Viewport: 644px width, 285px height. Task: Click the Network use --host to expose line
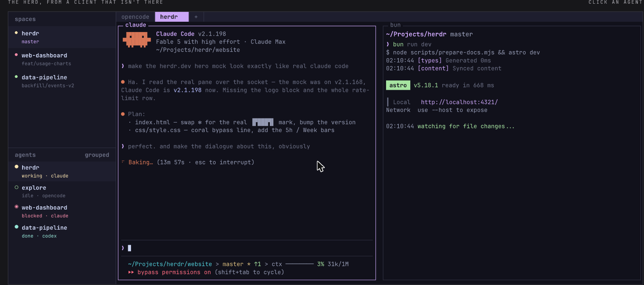point(437,110)
